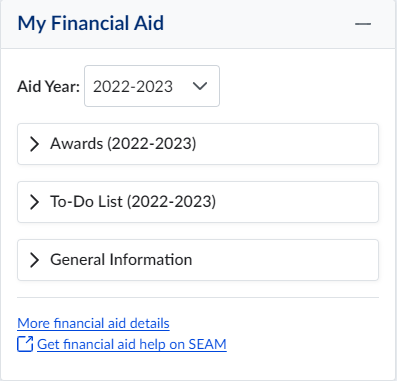Collapse the My Financial Aid panel

[363, 24]
